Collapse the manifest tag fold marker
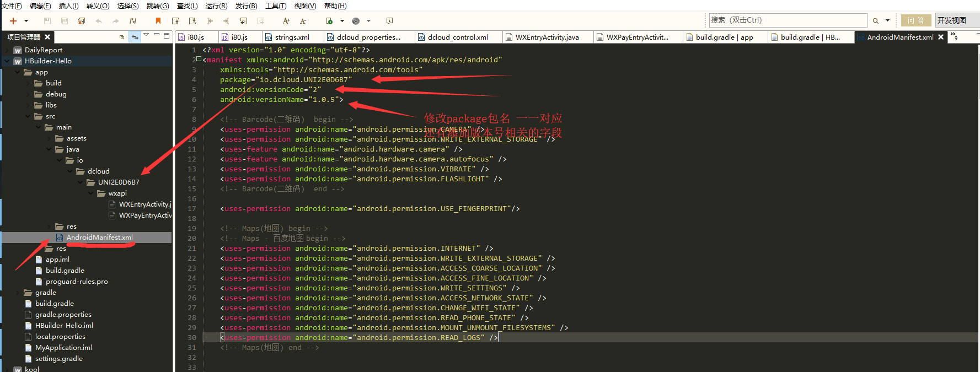980x372 pixels. (x=199, y=58)
